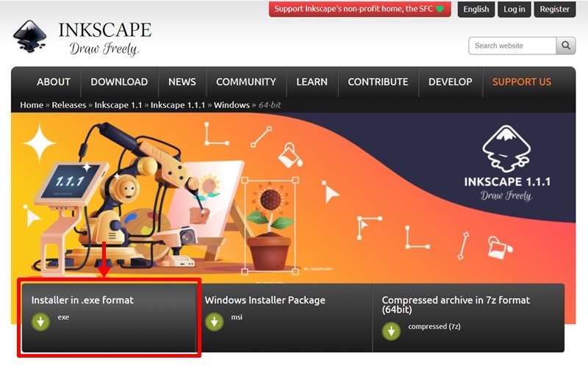Open the Inkscape 1.1.1 breadcrumb link
The image size is (588, 365).
[178, 105]
